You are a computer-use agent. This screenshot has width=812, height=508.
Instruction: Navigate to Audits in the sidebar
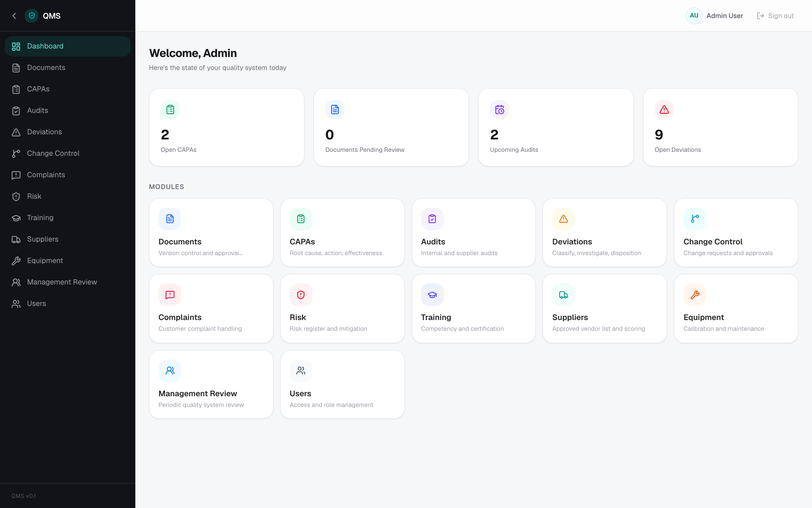coord(67,111)
